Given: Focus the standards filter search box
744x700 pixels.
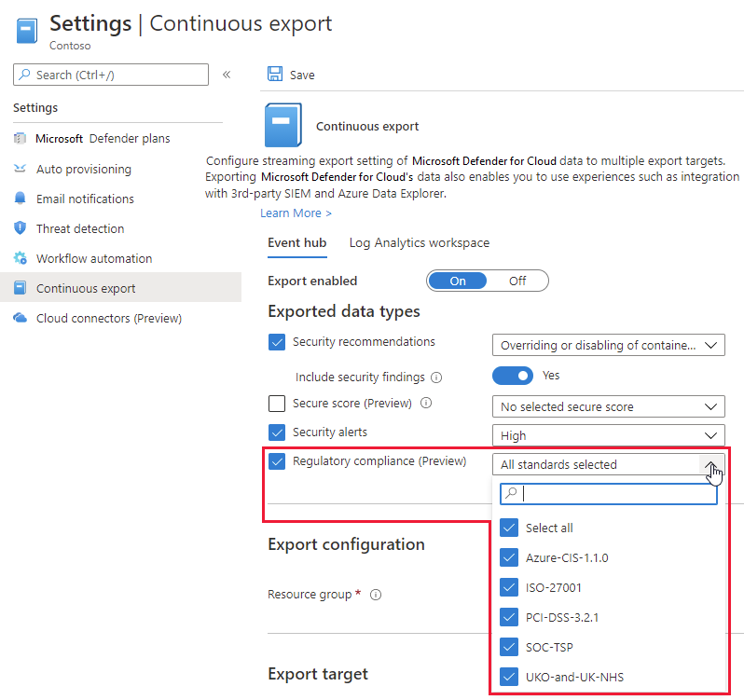Looking at the screenshot, I should [x=608, y=494].
